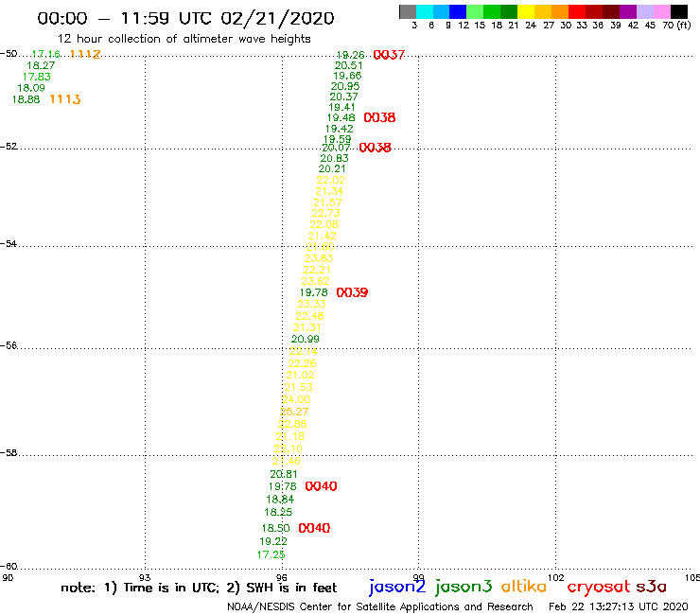Screen dimensions: 700x615
Task: Click the latitude axis label '-58'
Action: tap(9, 453)
